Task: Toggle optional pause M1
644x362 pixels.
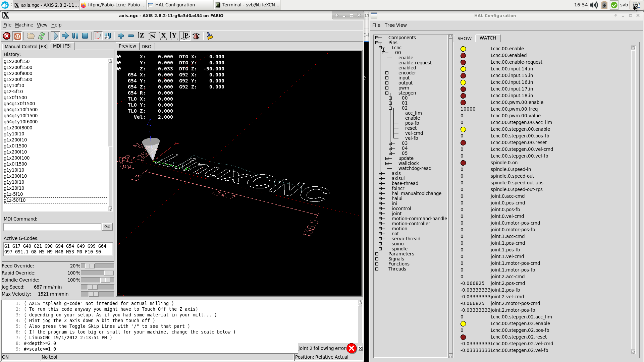Action: click(x=108, y=36)
